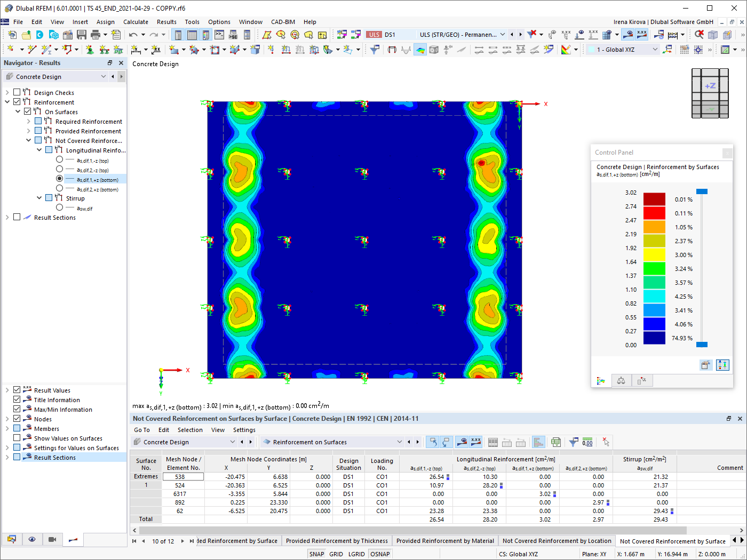The width and height of the screenshot is (747, 560).
Task: Click the navigator eye view tab icon
Action: (x=32, y=539)
